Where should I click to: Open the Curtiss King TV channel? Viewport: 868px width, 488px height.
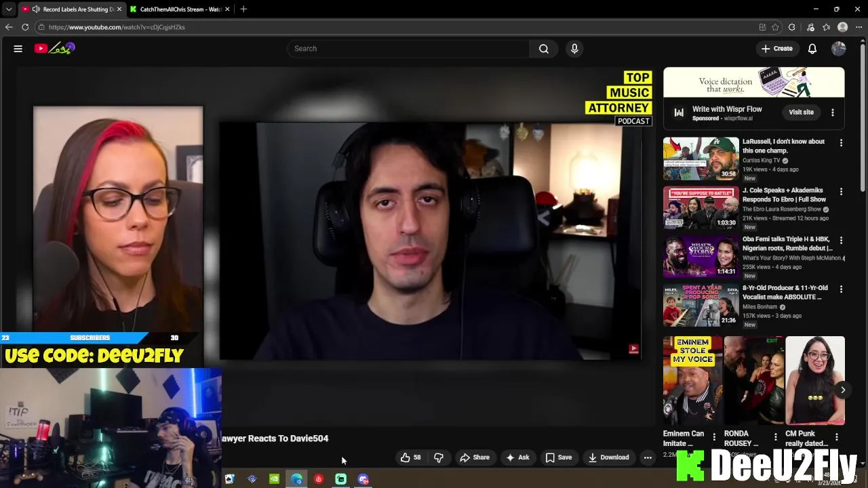(761, 161)
